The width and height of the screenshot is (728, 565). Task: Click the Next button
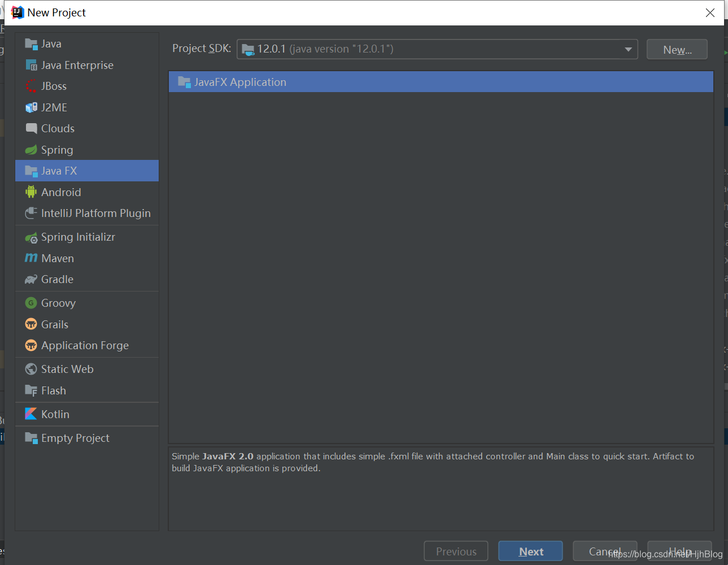click(x=530, y=551)
